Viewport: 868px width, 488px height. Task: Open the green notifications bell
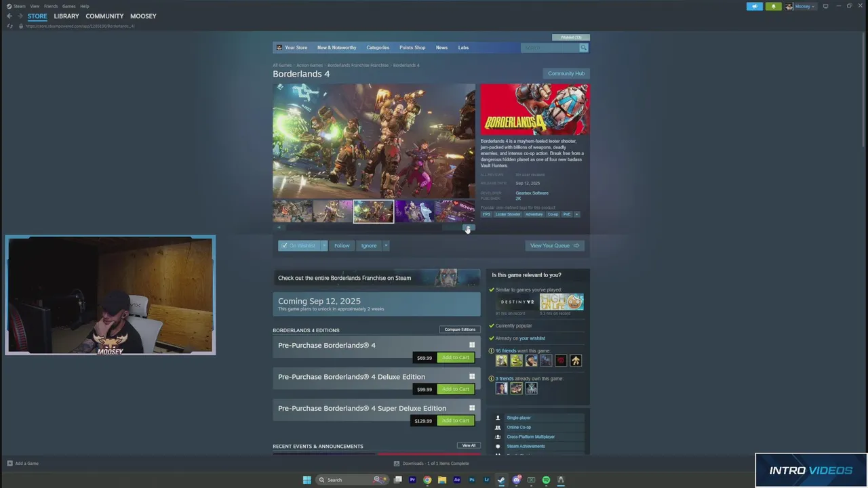pyautogui.click(x=773, y=6)
